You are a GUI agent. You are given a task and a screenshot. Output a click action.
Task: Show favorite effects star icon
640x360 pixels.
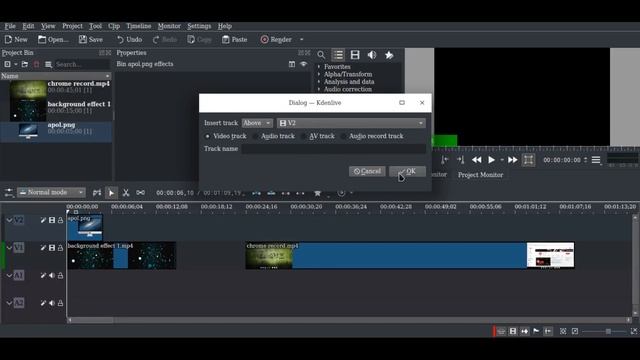click(x=389, y=55)
